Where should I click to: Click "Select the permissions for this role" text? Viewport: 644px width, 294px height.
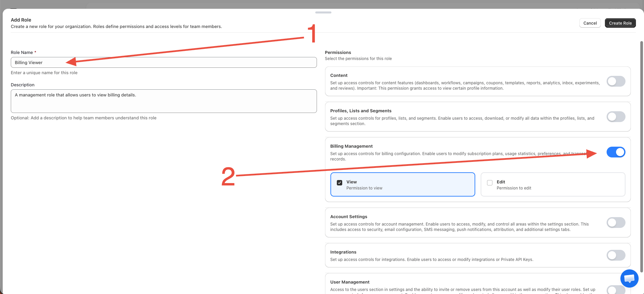tap(358, 58)
